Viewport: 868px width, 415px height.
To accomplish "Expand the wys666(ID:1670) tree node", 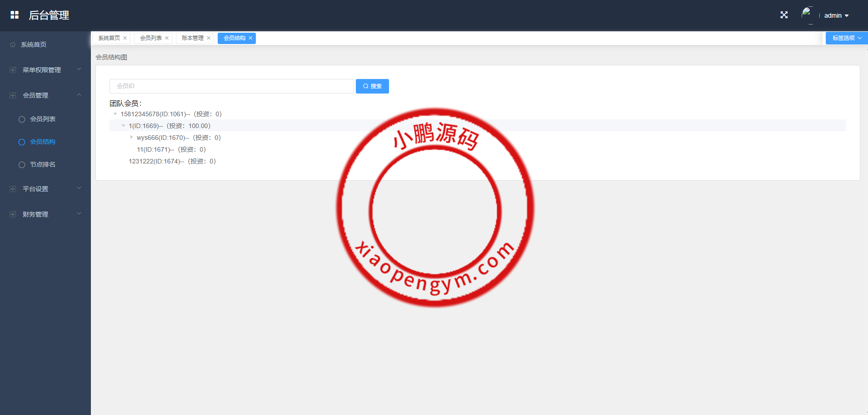I will click(x=131, y=137).
